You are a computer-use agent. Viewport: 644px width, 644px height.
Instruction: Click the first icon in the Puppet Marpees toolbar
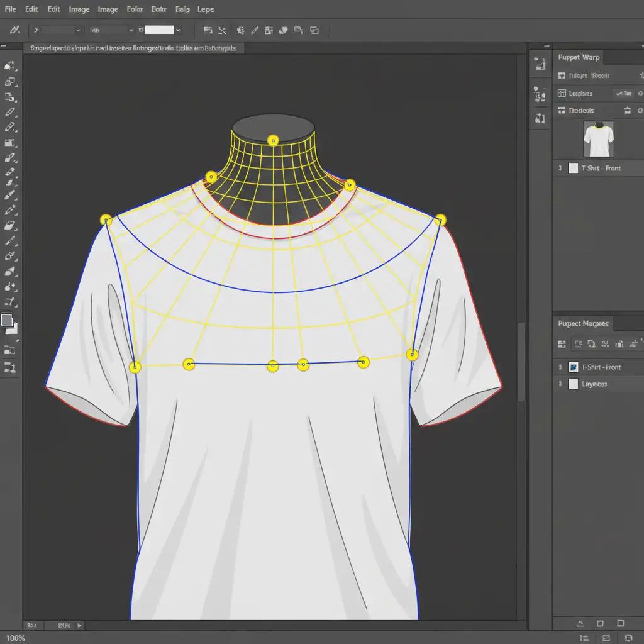563,344
